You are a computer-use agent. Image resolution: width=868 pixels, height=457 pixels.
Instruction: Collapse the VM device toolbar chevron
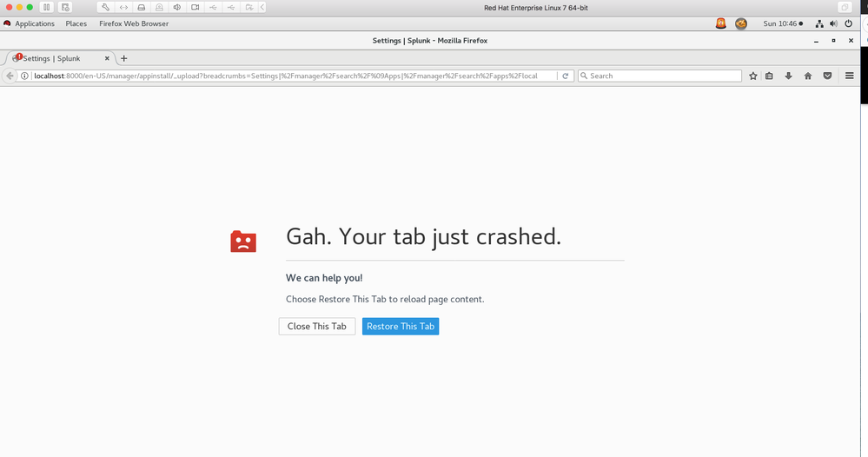click(262, 7)
